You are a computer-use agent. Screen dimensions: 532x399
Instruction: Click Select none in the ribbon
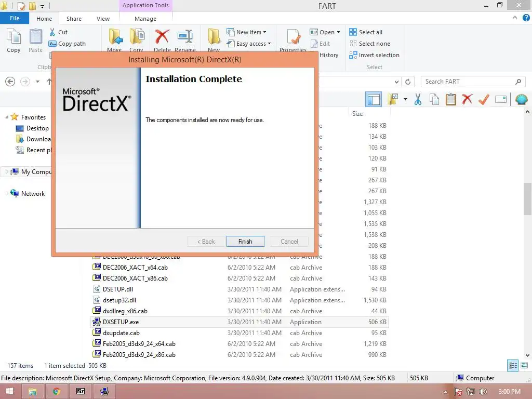(x=370, y=44)
